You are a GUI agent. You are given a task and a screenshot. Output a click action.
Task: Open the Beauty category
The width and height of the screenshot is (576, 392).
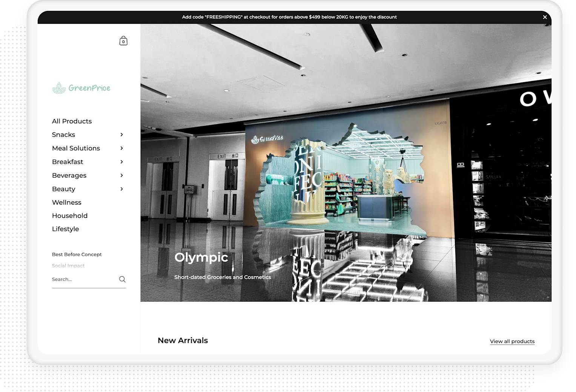tap(63, 189)
